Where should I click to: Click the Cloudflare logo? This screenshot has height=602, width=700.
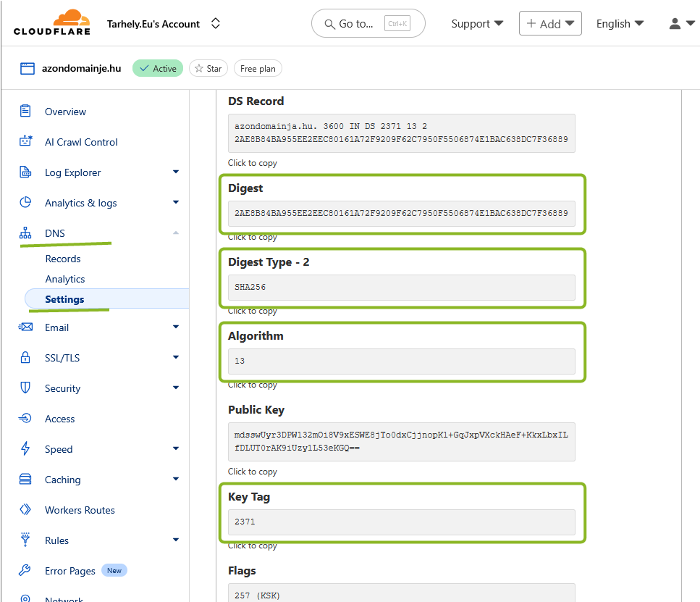tap(52, 23)
